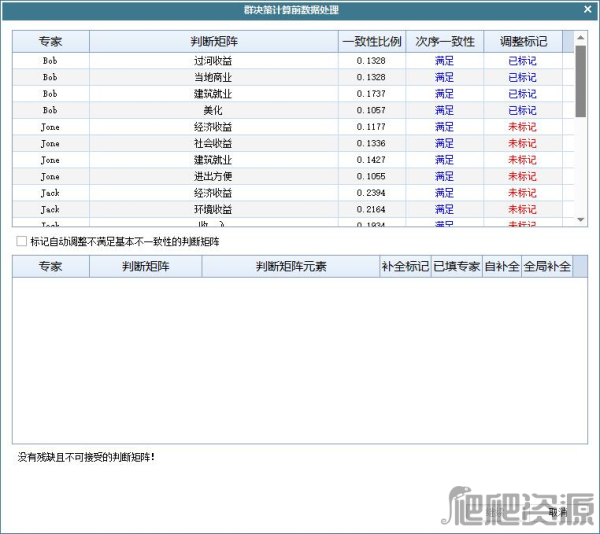Click the 自补全 column header
This screenshot has height=534, width=600.
[x=502, y=267]
